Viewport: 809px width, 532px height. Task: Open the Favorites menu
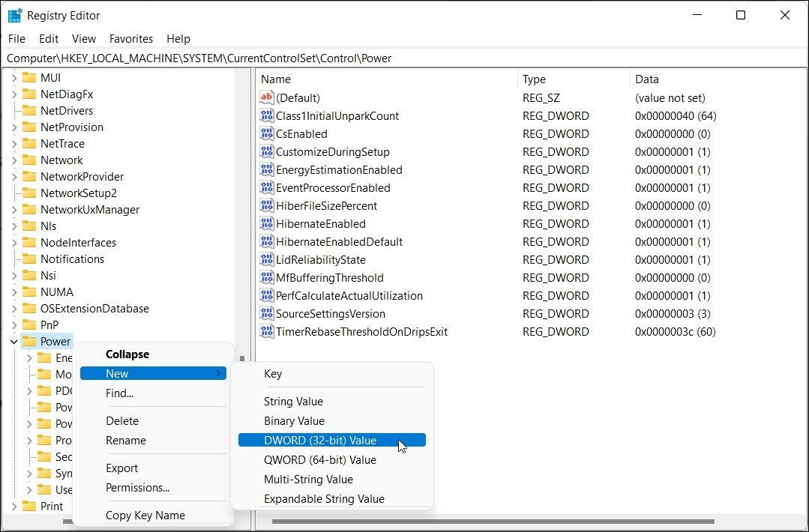(x=131, y=39)
